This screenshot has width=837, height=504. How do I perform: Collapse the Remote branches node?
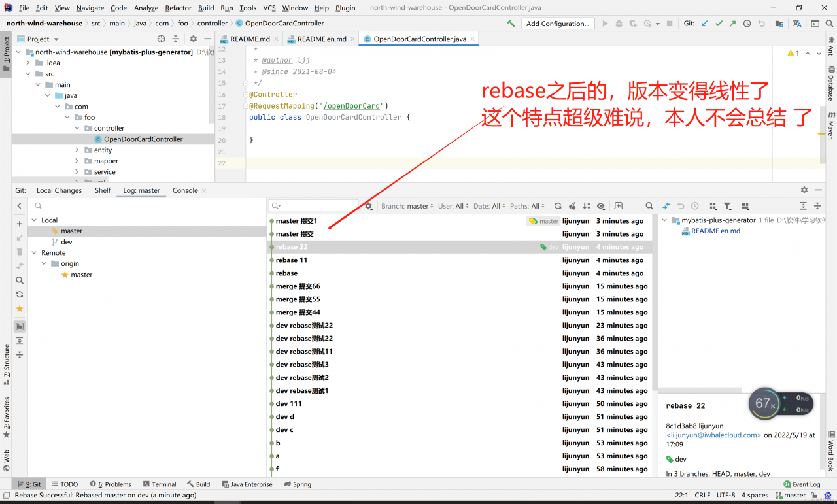click(34, 253)
